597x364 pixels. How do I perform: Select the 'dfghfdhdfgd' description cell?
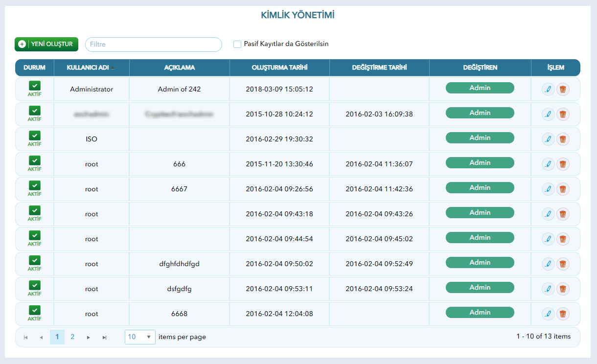pos(179,264)
